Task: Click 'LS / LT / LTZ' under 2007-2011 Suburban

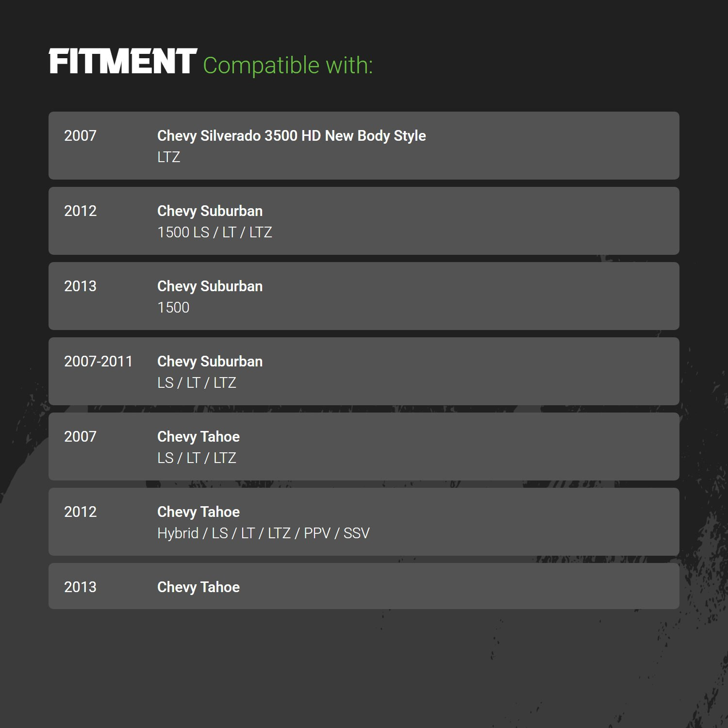Action: pyautogui.click(x=197, y=382)
